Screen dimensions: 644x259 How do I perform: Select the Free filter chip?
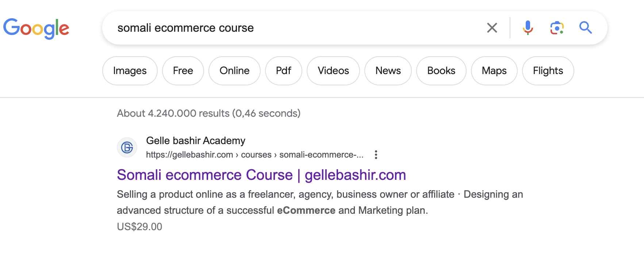[x=183, y=71]
